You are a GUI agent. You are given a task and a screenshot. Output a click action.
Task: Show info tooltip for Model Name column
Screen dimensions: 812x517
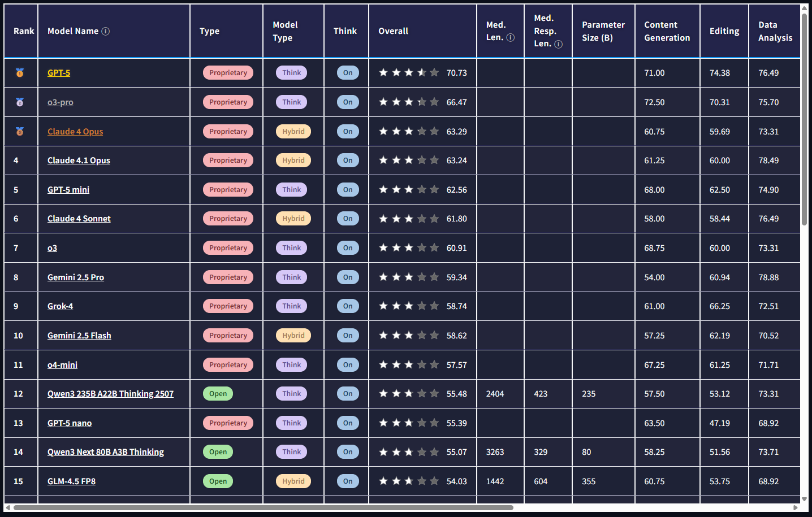(106, 31)
